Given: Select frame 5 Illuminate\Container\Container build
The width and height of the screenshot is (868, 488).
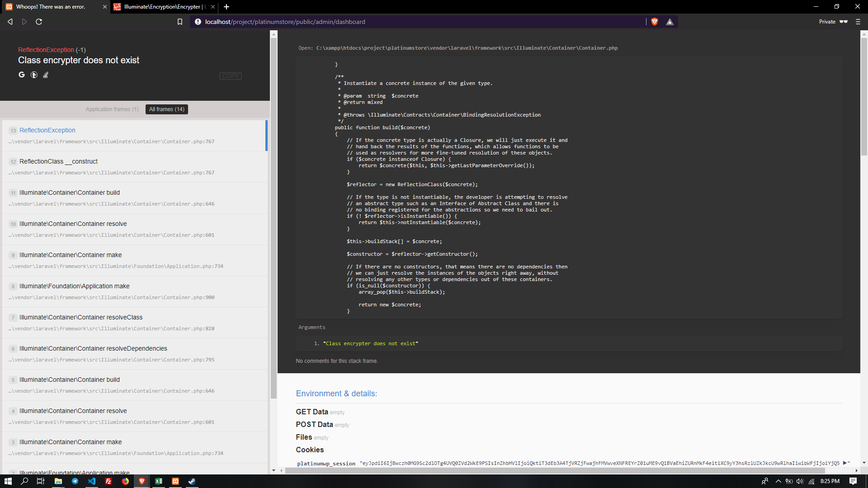Looking at the screenshot, I should point(134,385).
